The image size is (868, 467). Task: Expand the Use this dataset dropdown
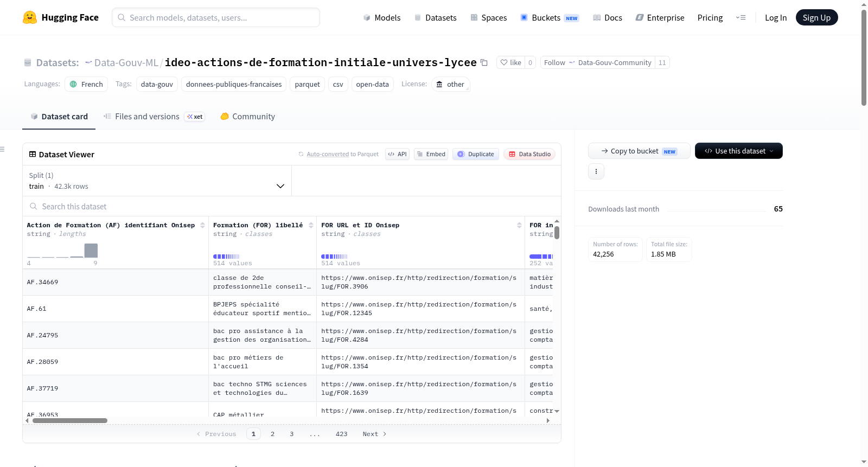pos(738,151)
